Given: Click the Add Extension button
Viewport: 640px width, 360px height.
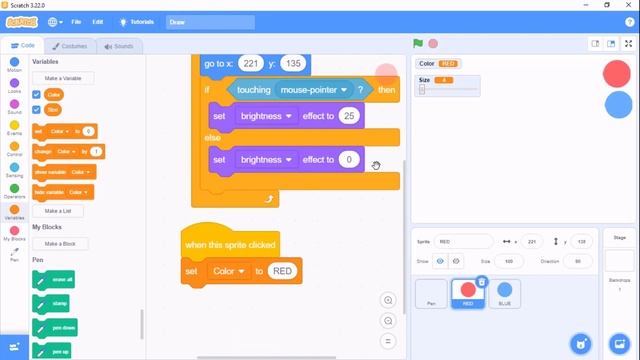Looking at the screenshot, I should (14, 347).
